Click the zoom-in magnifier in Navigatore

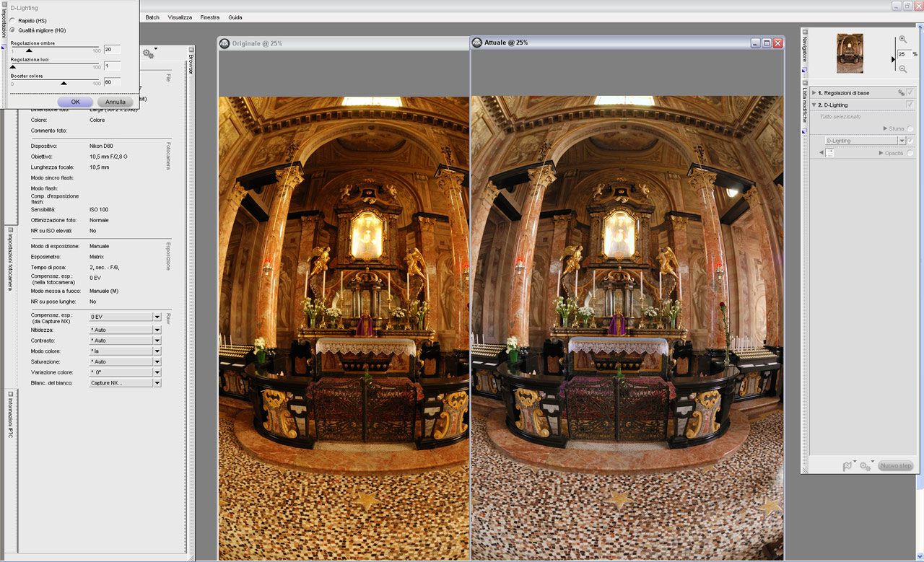[903, 40]
